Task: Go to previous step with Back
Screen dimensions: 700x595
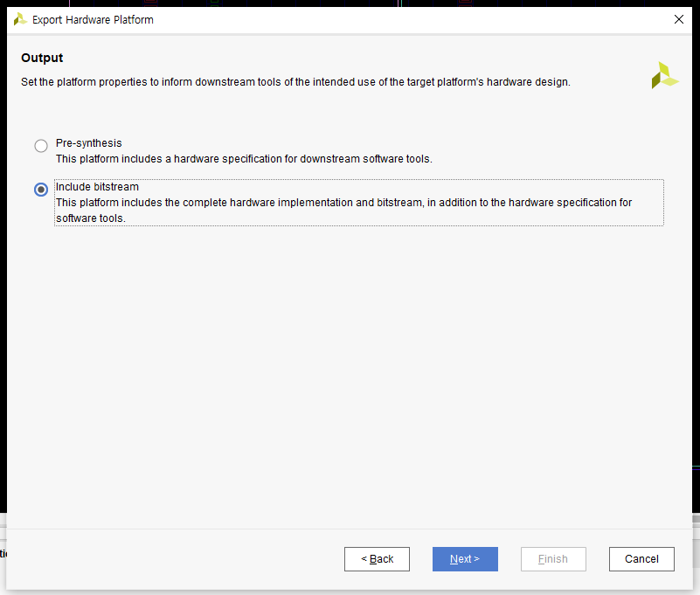Action: coord(377,559)
